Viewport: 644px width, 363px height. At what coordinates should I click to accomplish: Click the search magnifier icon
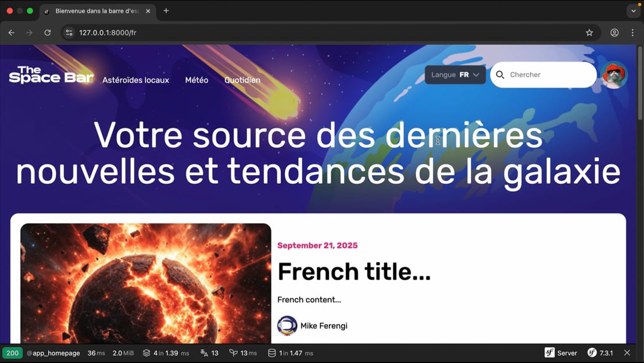(500, 75)
